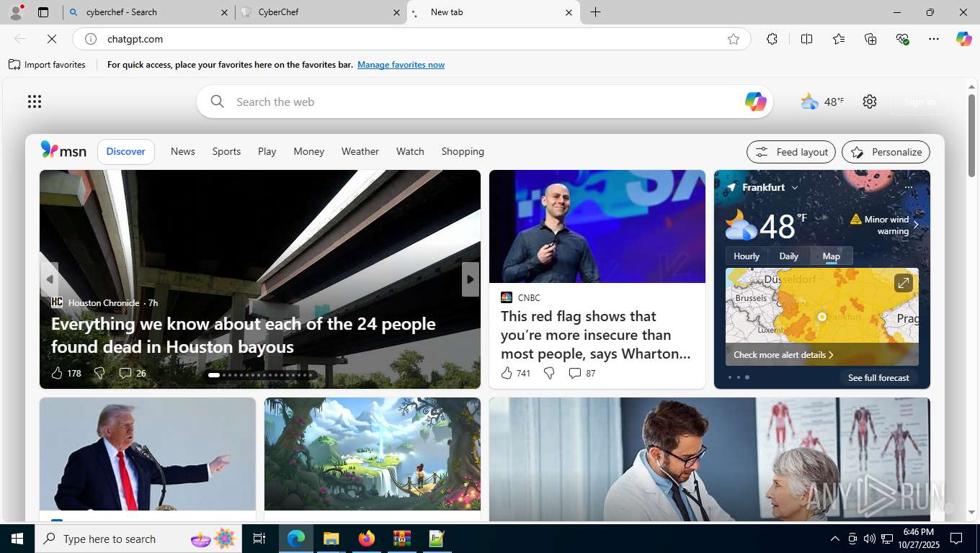Open Task View on the taskbar

259,539
